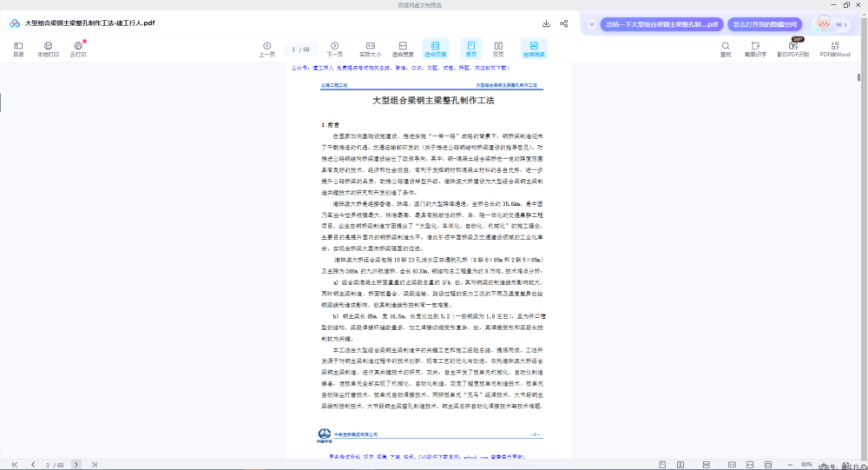This screenshot has width=868, height=470.
Task: Download the PDF file
Action: pos(546,23)
